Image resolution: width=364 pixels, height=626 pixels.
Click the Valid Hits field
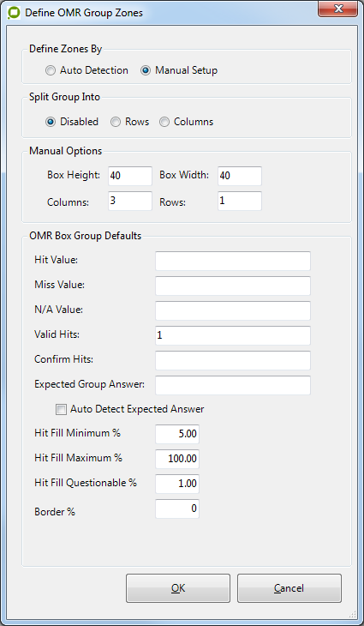click(x=233, y=335)
